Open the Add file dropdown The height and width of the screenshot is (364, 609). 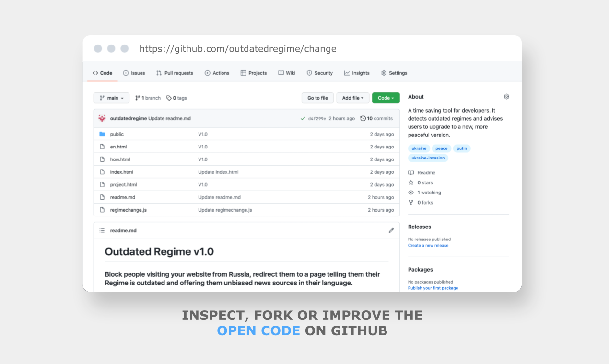pyautogui.click(x=353, y=98)
